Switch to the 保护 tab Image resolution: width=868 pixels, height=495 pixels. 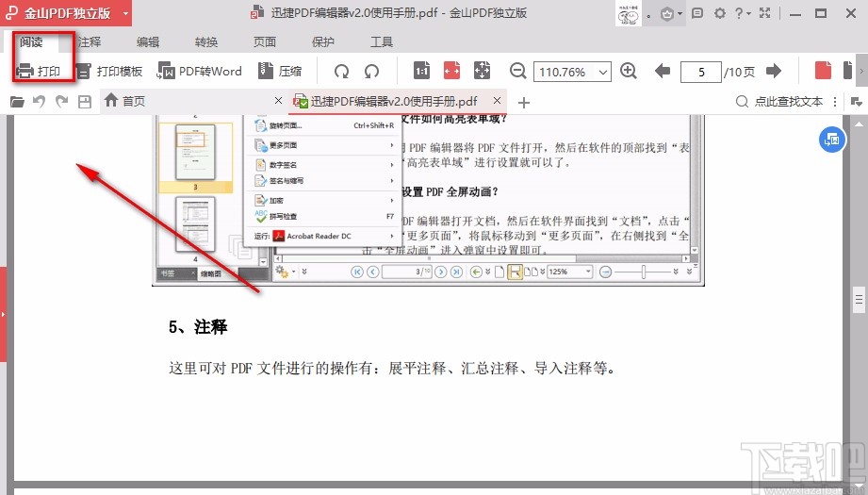tap(323, 42)
